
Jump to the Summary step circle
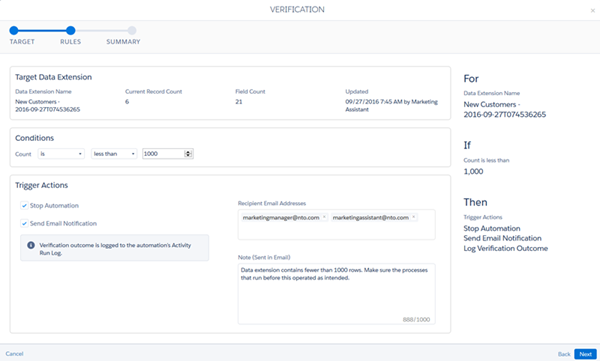tap(132, 30)
